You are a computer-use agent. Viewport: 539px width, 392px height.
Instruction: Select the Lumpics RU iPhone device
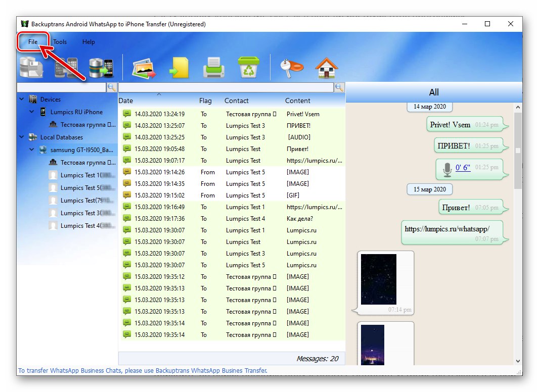click(x=76, y=112)
